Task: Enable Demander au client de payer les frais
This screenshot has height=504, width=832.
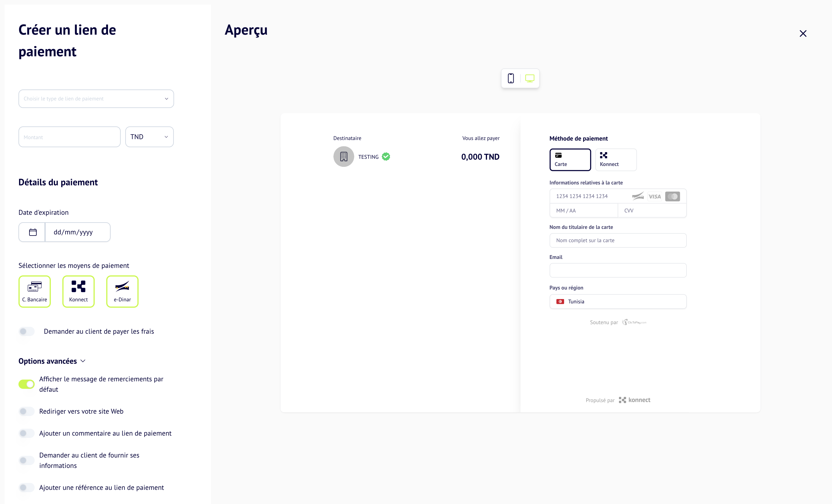Action: click(x=26, y=331)
